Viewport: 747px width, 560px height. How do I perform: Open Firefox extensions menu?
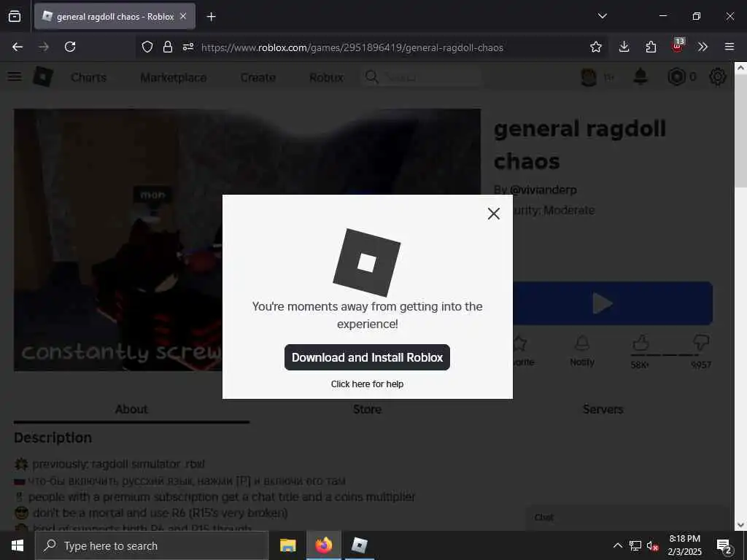651,47
